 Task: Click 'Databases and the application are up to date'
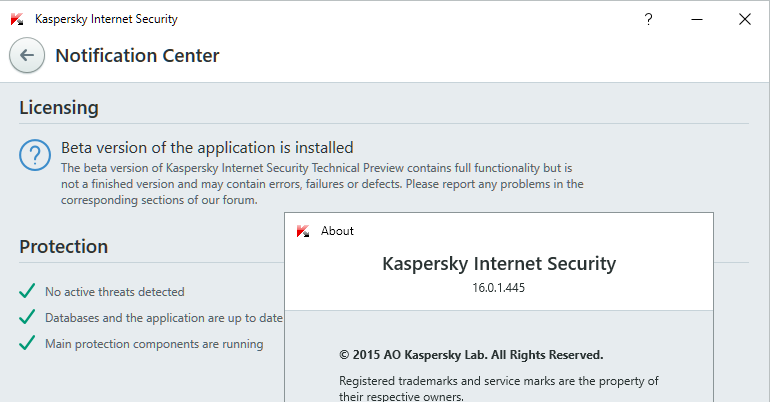coord(164,318)
